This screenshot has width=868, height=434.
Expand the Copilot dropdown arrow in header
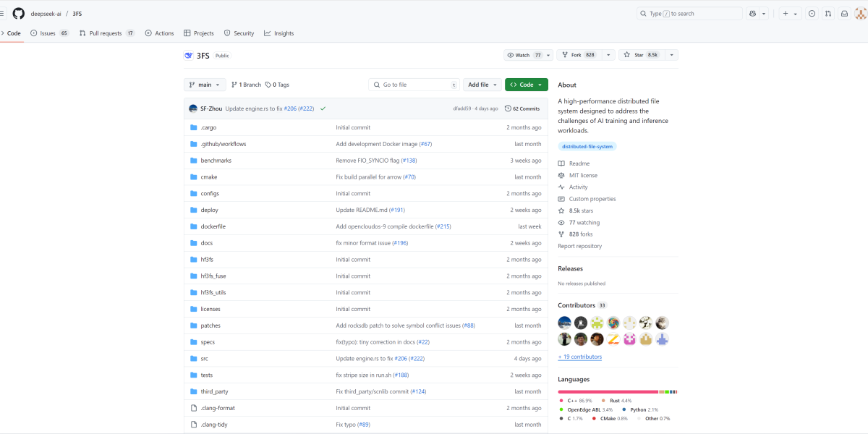point(765,13)
